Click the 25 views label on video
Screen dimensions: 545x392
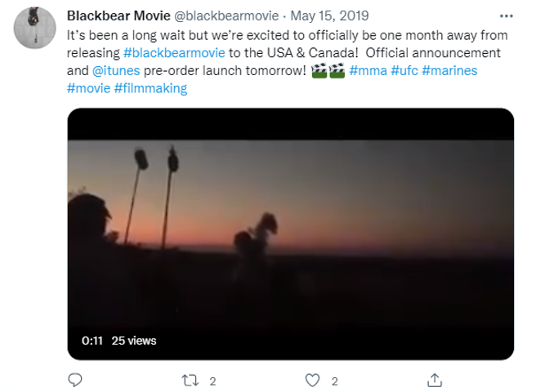pos(134,341)
